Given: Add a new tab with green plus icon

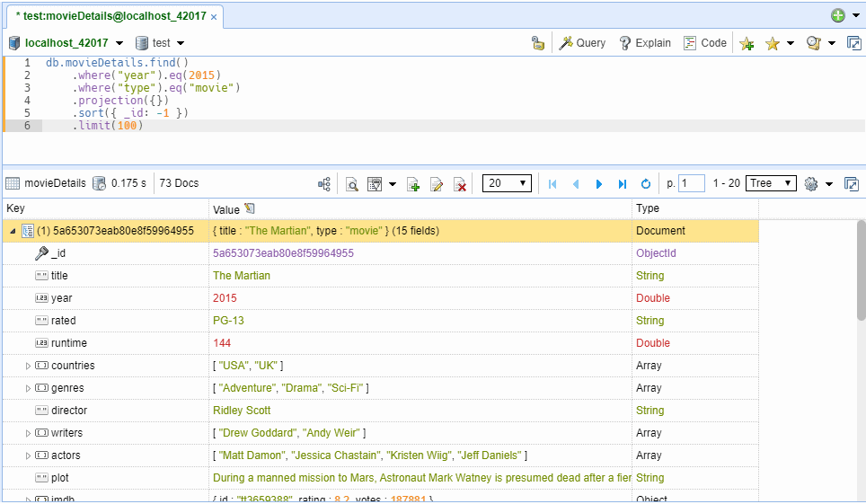Looking at the screenshot, I should [x=838, y=15].
